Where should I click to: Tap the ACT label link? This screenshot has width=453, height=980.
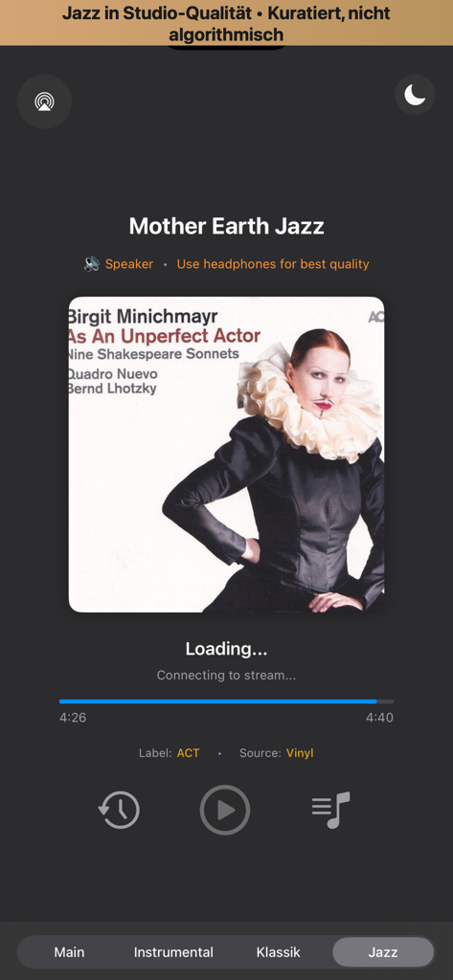pyautogui.click(x=189, y=753)
